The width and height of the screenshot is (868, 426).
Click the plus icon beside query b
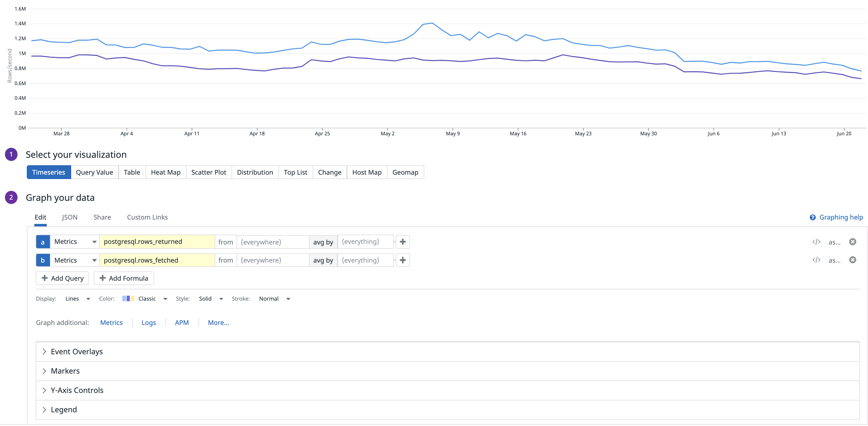point(403,260)
